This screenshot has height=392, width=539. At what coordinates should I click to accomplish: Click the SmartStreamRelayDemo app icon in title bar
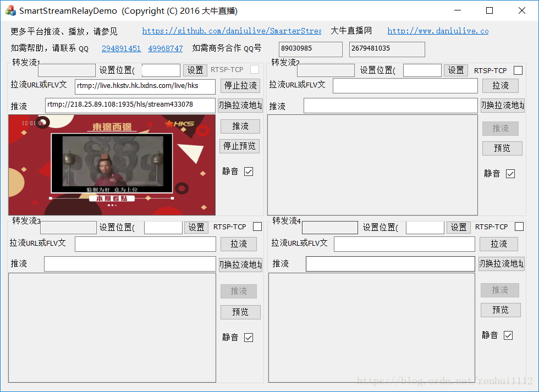10,10
